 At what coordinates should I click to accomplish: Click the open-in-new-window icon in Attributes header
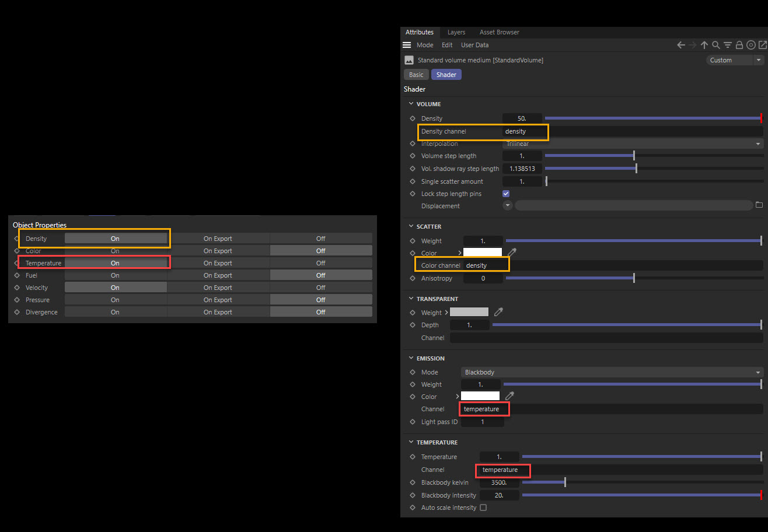click(x=763, y=45)
